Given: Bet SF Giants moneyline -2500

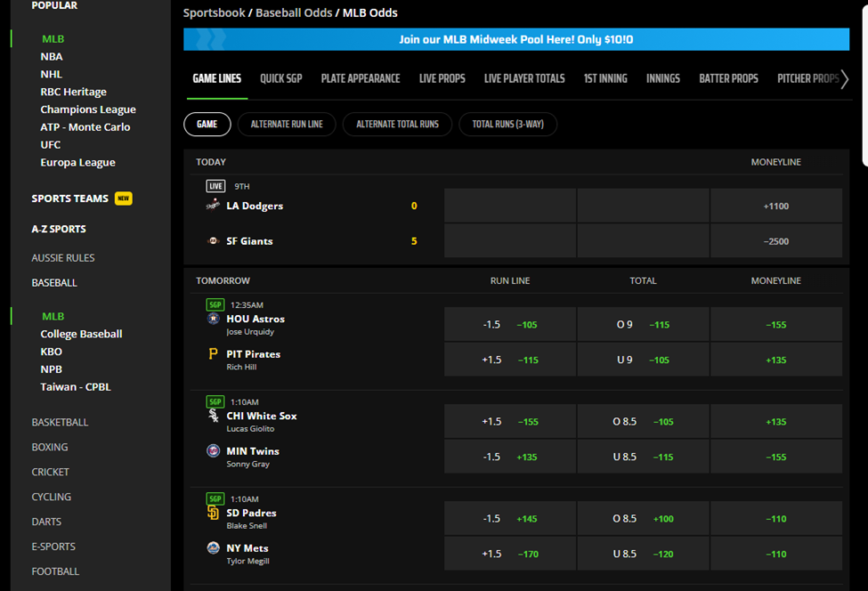Looking at the screenshot, I should [776, 241].
